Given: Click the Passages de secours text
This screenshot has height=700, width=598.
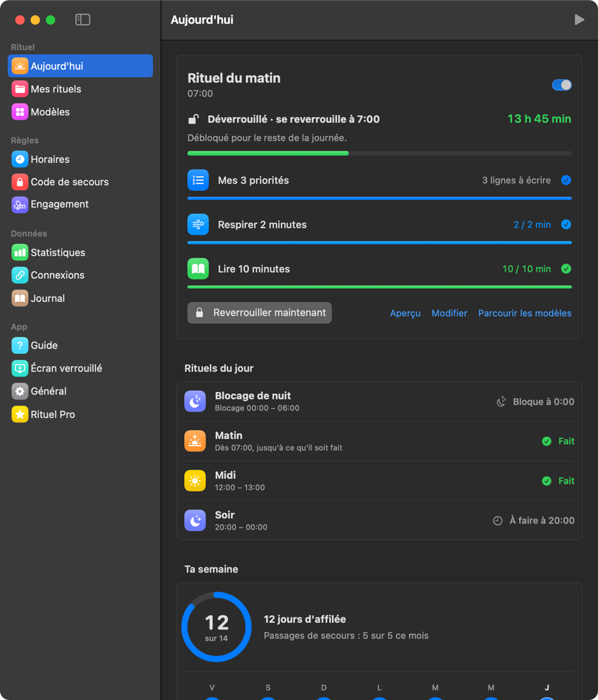Looking at the screenshot, I should [346, 635].
